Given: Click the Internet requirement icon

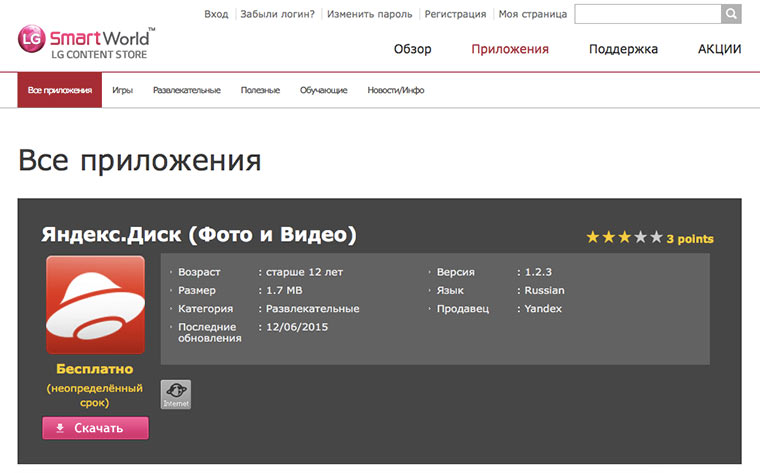Looking at the screenshot, I should click(176, 394).
